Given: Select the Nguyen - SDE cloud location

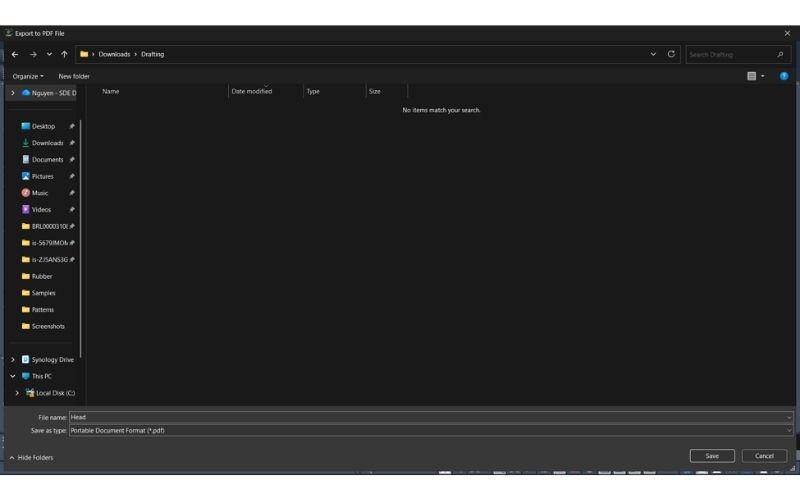Looking at the screenshot, I should (49, 93).
